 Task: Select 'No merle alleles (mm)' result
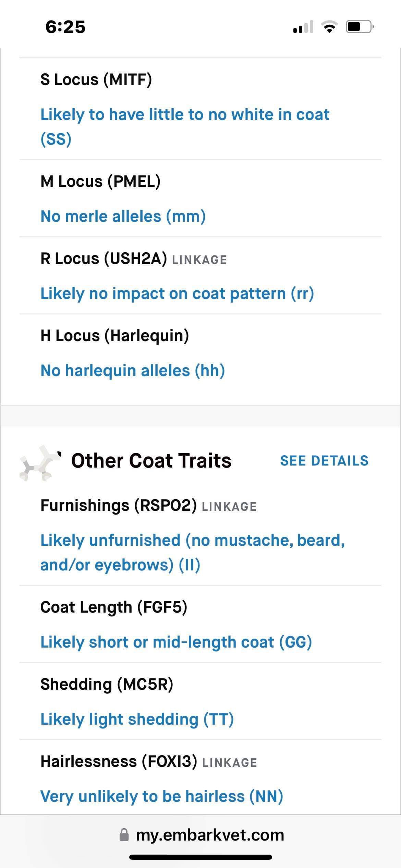tap(123, 216)
